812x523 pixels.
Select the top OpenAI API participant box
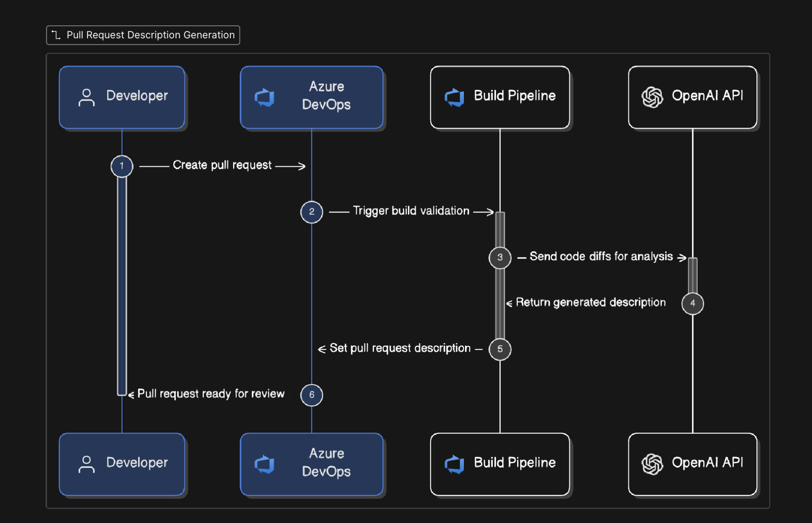[693, 97]
